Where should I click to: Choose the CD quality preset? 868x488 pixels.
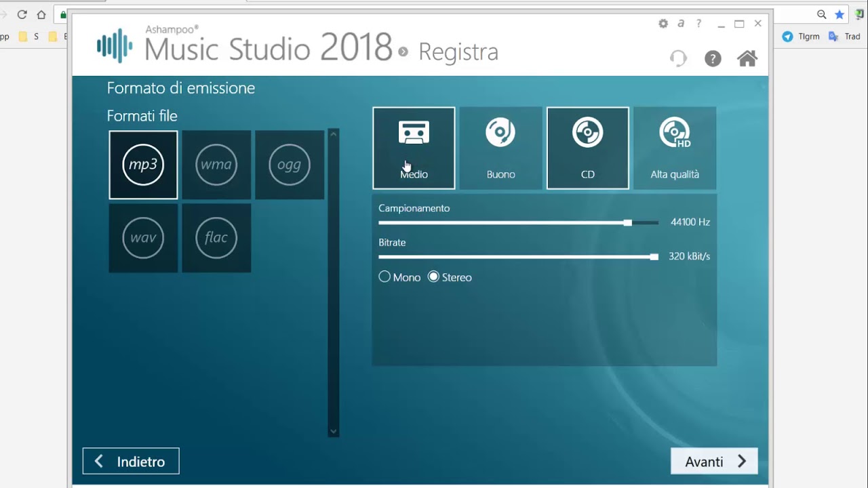tap(587, 148)
